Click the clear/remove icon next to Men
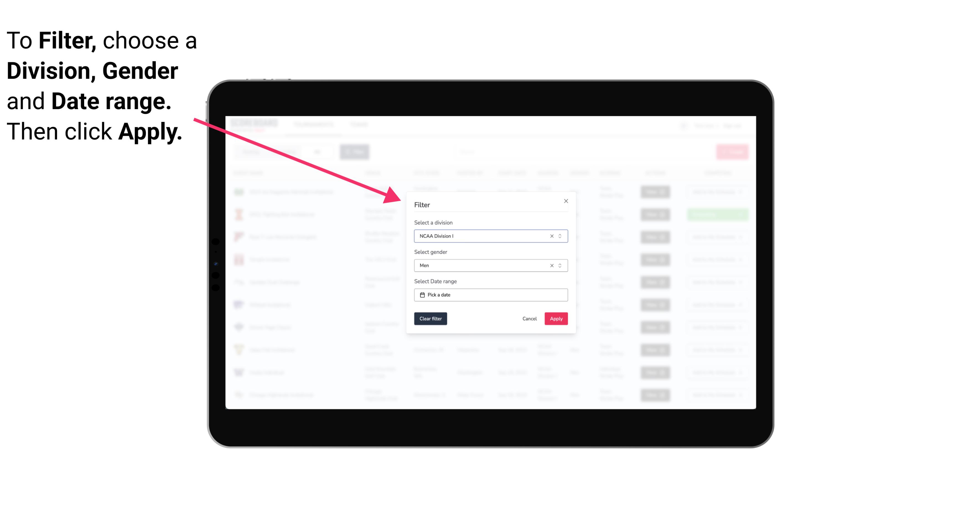The image size is (980, 527). click(x=551, y=265)
